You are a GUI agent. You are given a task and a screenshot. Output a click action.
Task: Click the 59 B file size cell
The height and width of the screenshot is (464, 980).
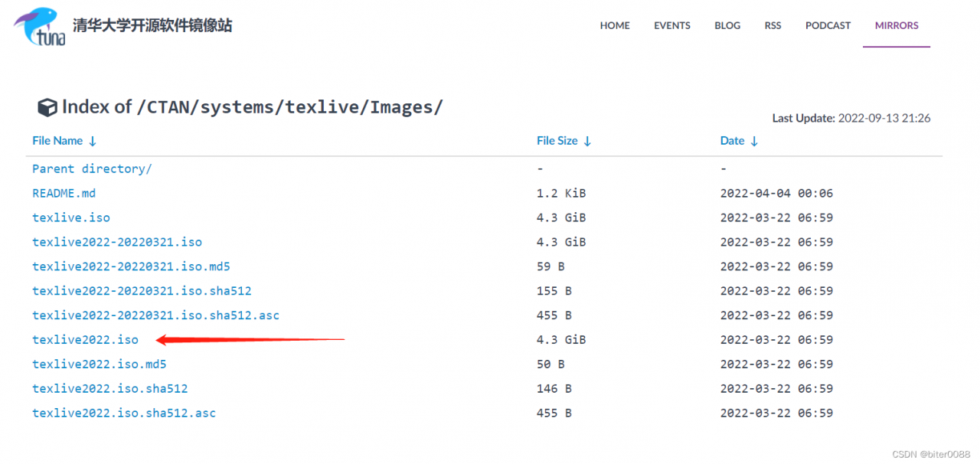550,267
